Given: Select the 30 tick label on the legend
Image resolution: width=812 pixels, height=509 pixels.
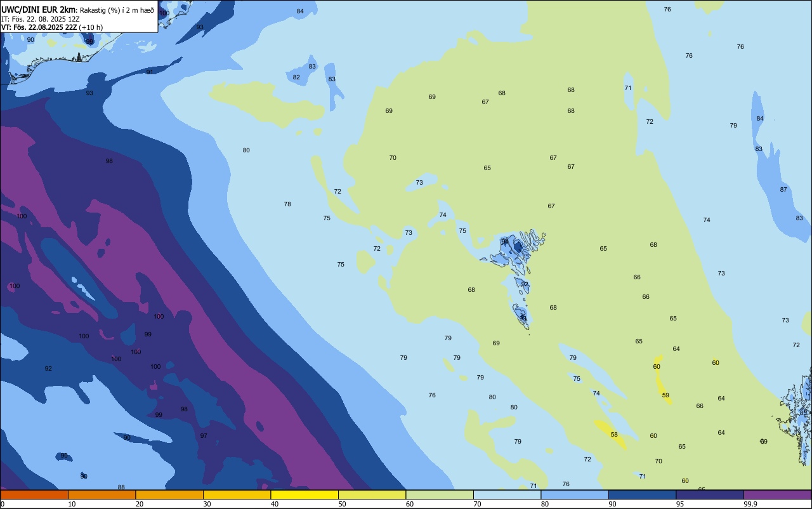Looking at the screenshot, I should pyautogui.click(x=207, y=504).
